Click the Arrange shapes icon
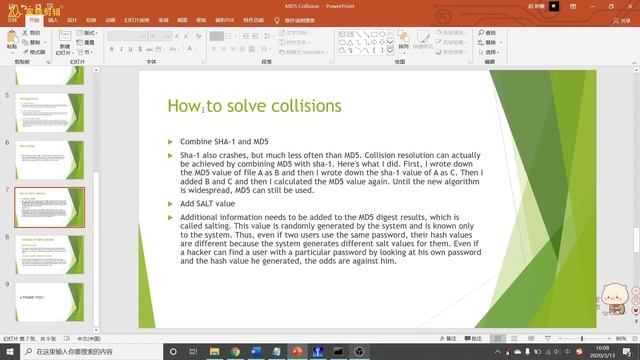The image size is (640, 360). pyautogui.click(x=403, y=37)
